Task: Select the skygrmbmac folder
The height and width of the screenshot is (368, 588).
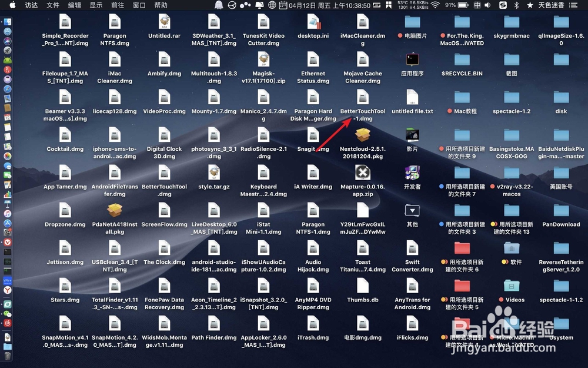Action: click(x=512, y=22)
